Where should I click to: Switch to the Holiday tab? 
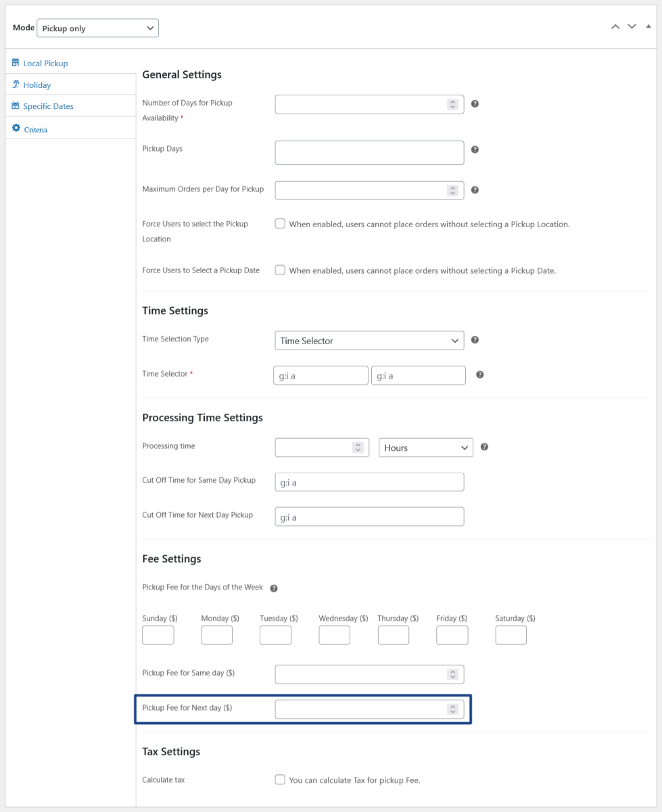coord(37,85)
